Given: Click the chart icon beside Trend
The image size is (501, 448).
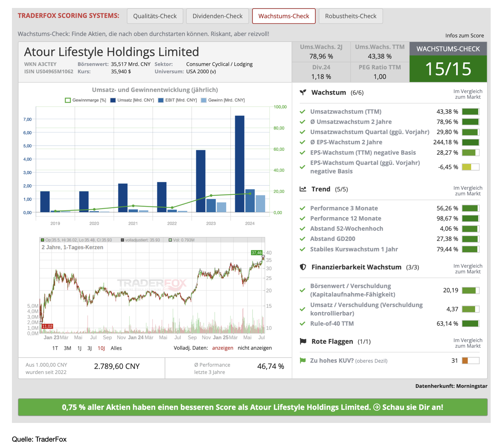Looking at the screenshot, I should tap(303, 189).
